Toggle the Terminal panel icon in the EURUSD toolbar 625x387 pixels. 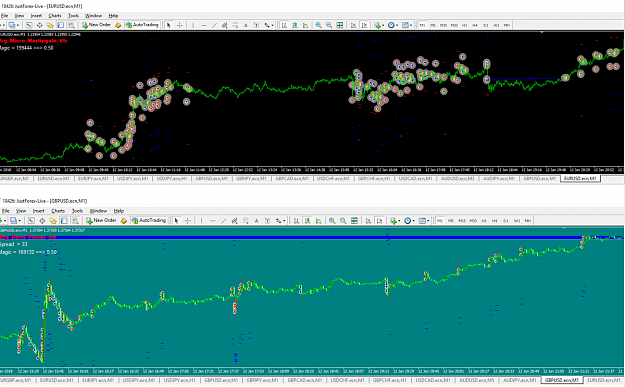(x=61, y=25)
